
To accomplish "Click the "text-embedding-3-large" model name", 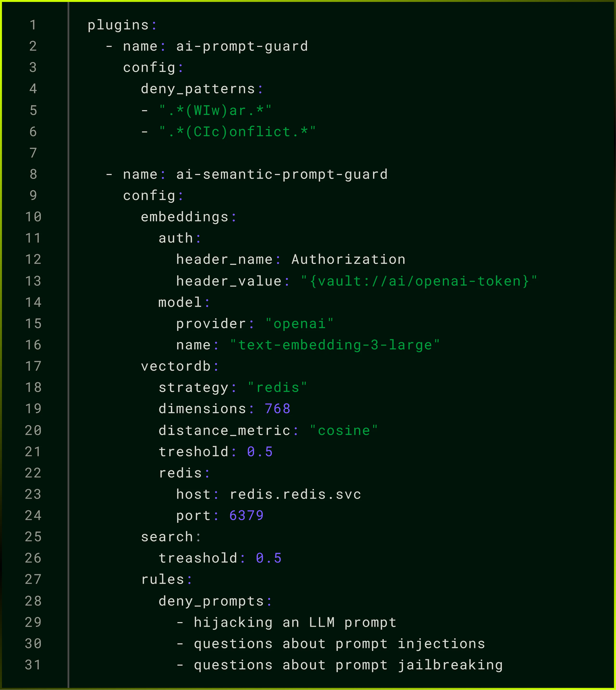I will coord(335,345).
